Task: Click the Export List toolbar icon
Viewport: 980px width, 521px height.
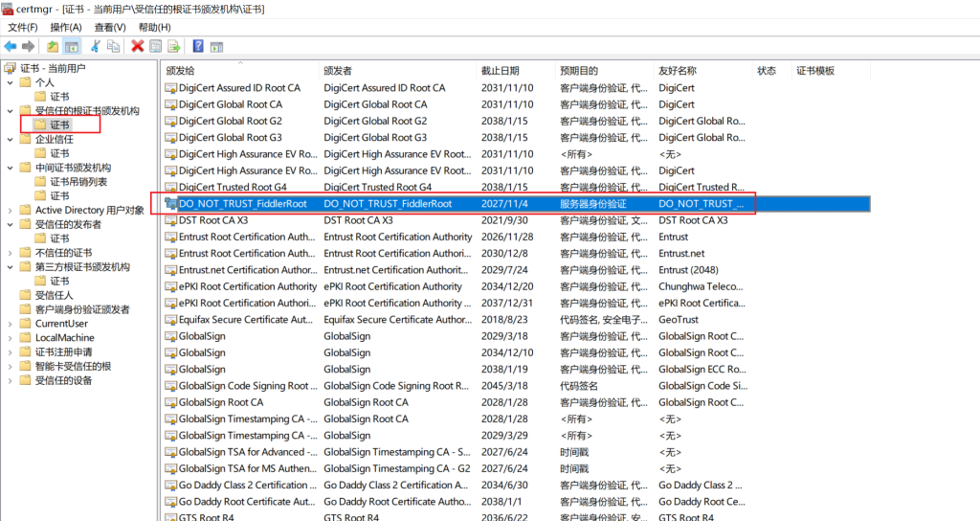Action: coord(174,46)
